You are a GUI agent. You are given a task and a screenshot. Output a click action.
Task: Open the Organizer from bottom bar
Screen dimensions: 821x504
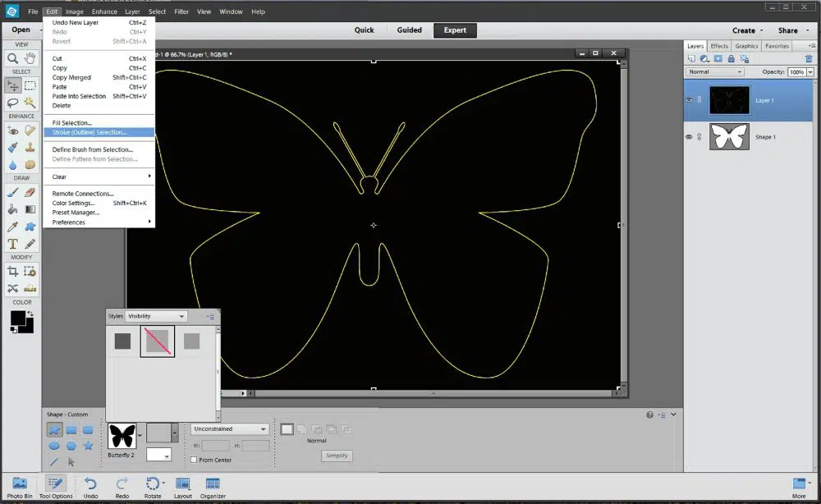213,486
